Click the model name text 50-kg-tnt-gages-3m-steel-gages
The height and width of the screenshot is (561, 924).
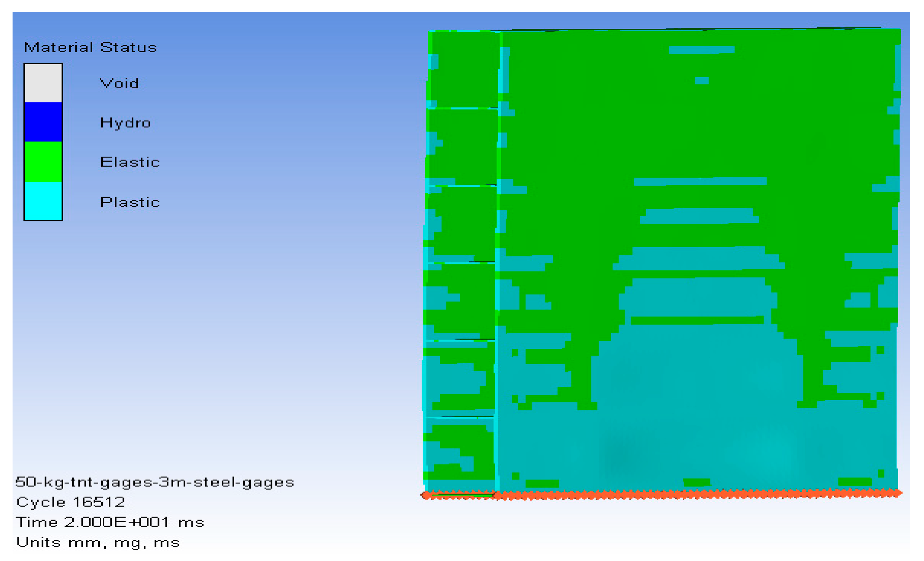pos(155,482)
